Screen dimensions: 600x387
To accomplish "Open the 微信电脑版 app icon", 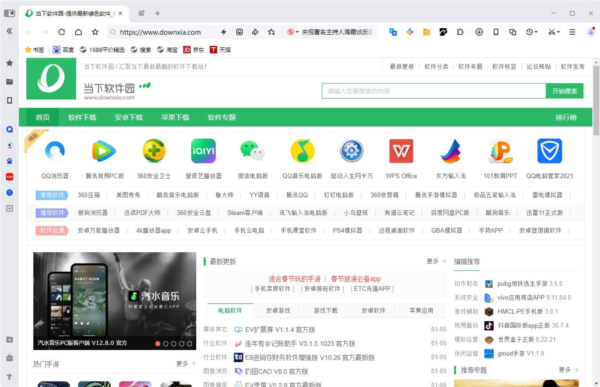I will coord(253,151).
